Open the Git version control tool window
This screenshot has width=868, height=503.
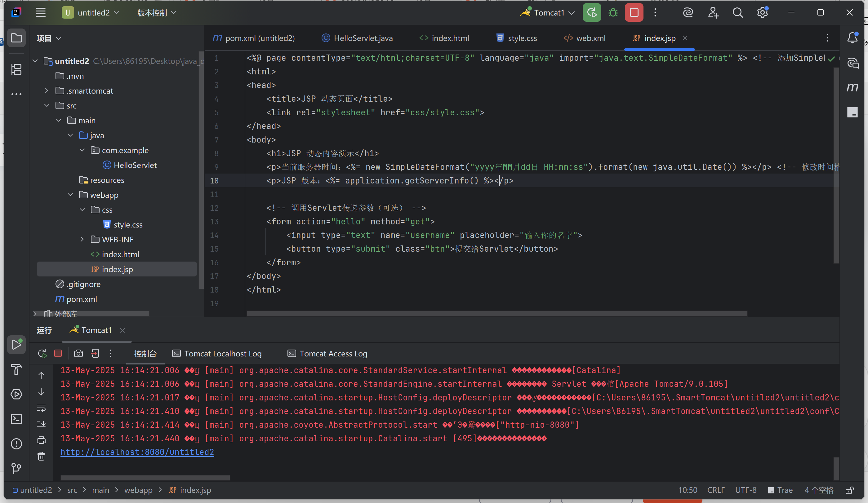(16, 468)
